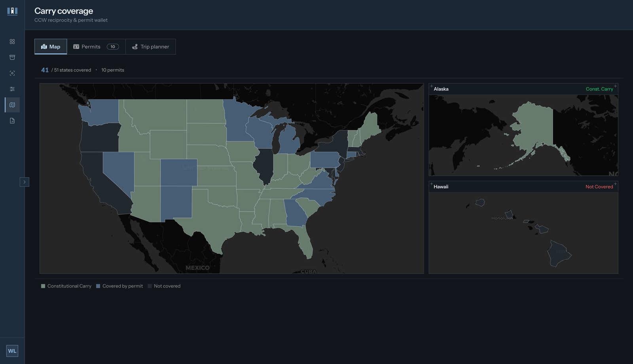Click the Trip planner route icon
Image resolution: width=633 pixels, height=364 pixels.
click(135, 47)
